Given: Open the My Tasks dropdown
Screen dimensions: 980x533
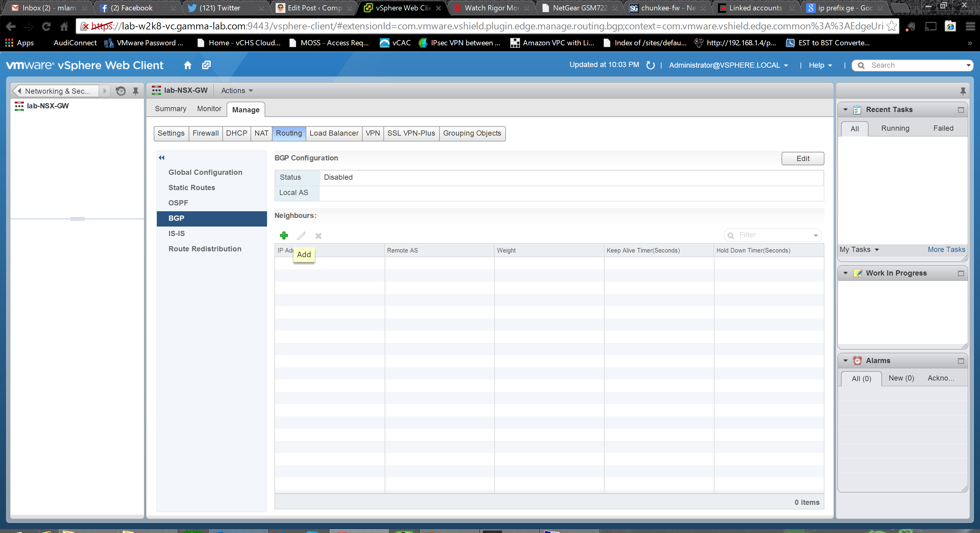Looking at the screenshot, I should pos(859,250).
